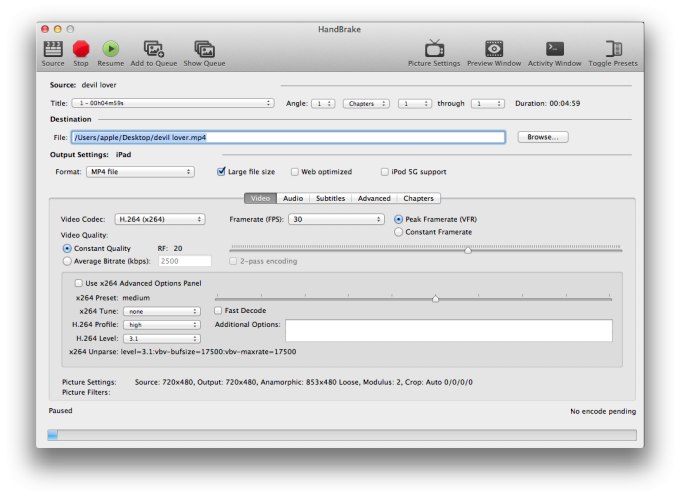Click the Additional Options text box

(x=449, y=331)
